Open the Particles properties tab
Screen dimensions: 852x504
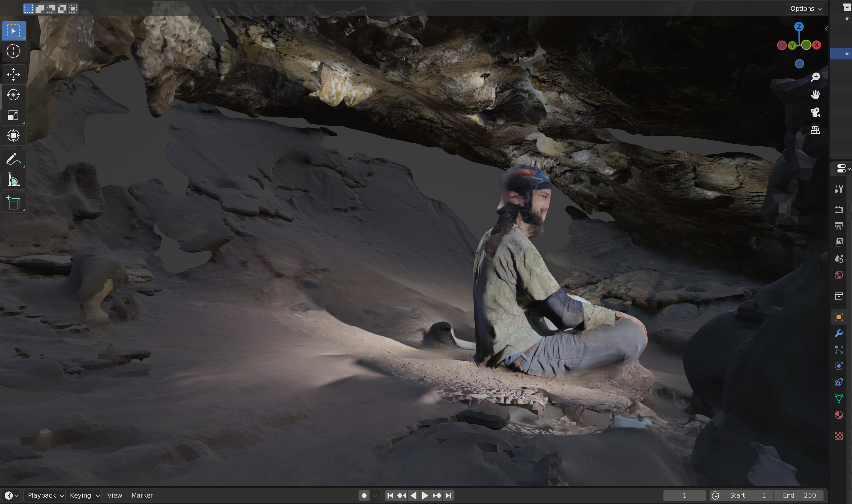pos(839,350)
